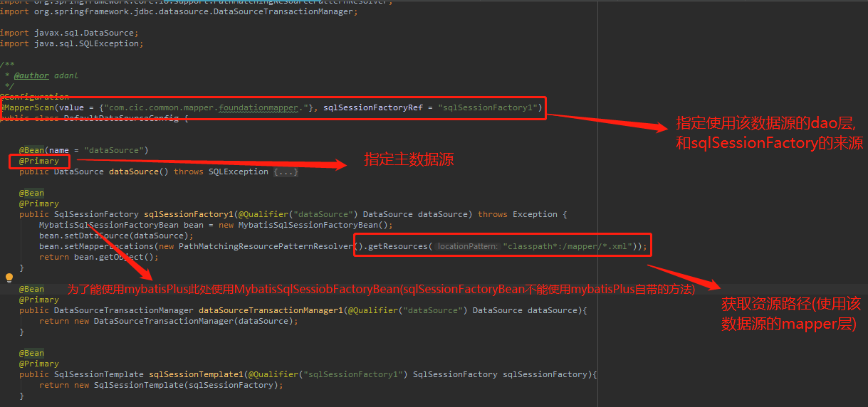Viewport: 868px width, 407px height.
Task: Click the "sqlSessionFactory1" string in MapperScan
Action: [487, 107]
